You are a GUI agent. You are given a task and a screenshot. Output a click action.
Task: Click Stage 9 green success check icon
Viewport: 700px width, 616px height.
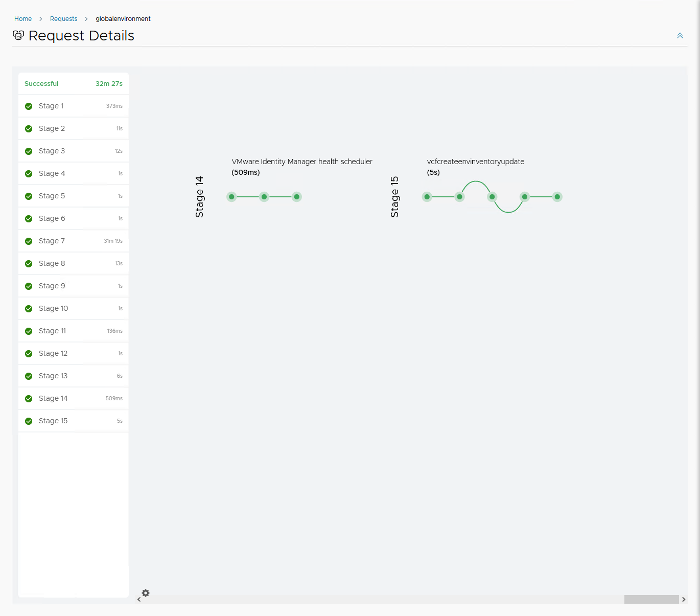(x=29, y=286)
